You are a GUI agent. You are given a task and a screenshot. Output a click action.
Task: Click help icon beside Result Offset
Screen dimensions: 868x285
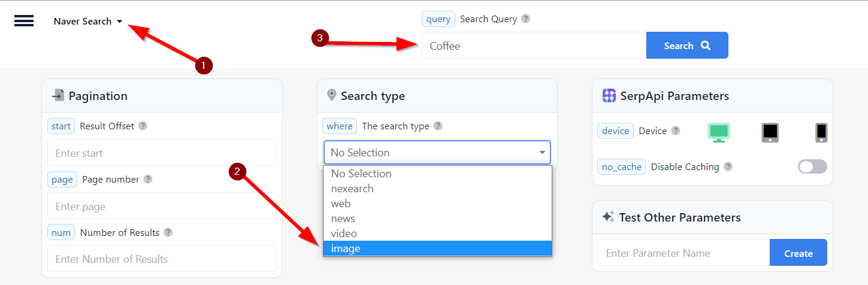(143, 126)
